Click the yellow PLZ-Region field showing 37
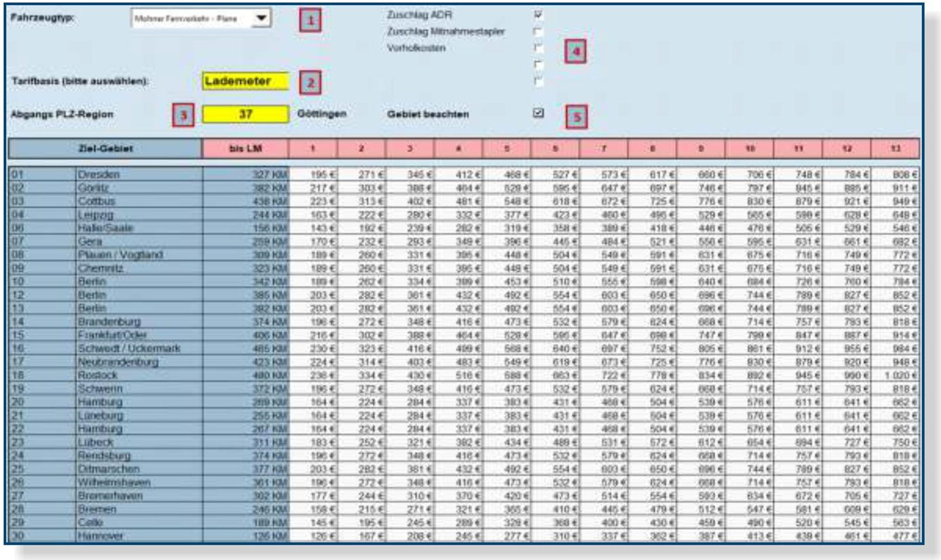Screen dimensions: 941x560 [245, 114]
